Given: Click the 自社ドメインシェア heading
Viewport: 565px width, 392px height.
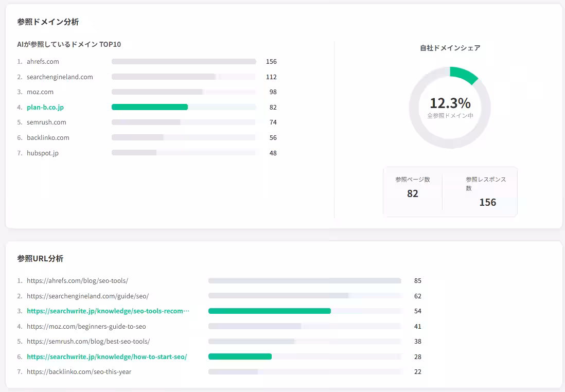Looking at the screenshot, I should pyautogui.click(x=450, y=48).
